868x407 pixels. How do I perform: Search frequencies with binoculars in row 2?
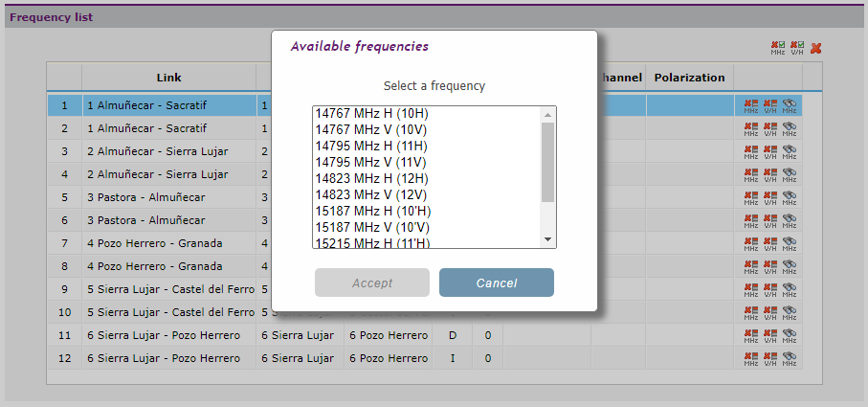coord(790,128)
